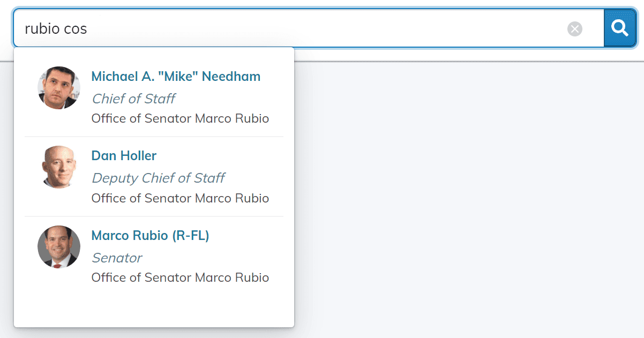Image resolution: width=644 pixels, height=338 pixels.
Task: Open the Dan Holler name link
Action: click(x=124, y=156)
